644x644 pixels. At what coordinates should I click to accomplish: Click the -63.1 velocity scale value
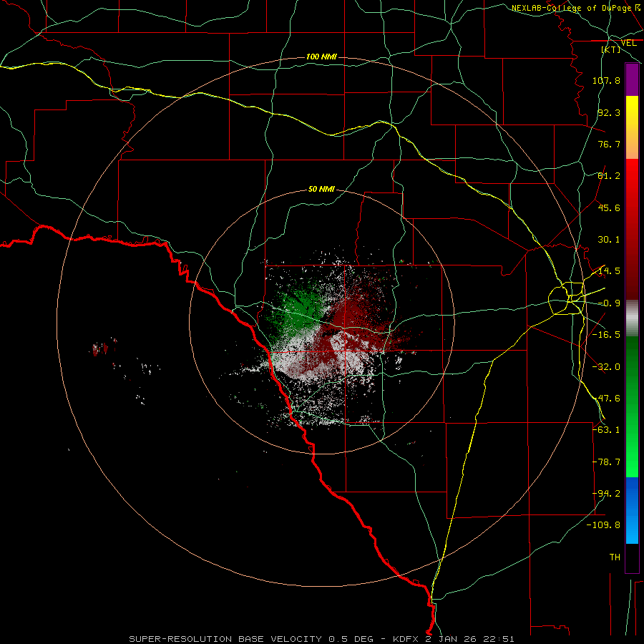tap(606, 430)
